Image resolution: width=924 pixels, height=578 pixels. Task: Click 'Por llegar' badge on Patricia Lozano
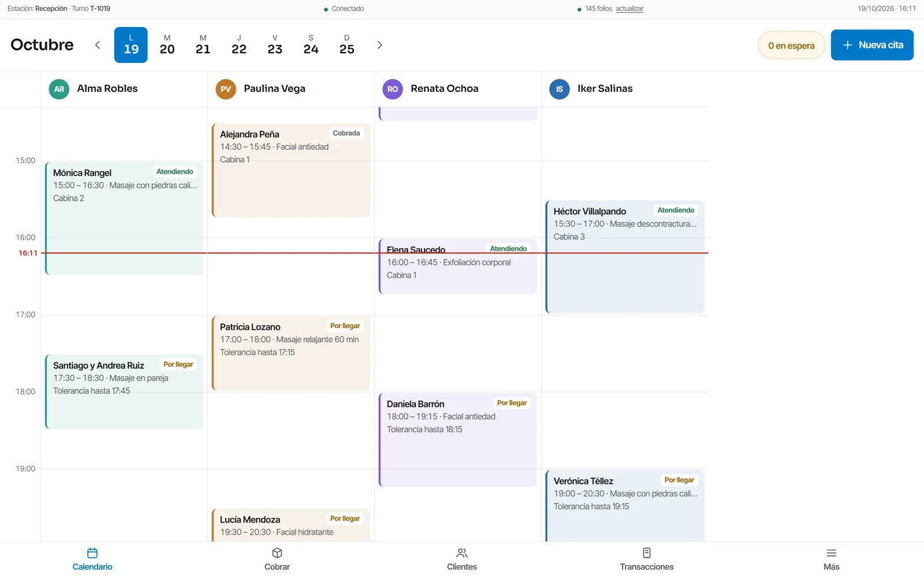pos(345,326)
